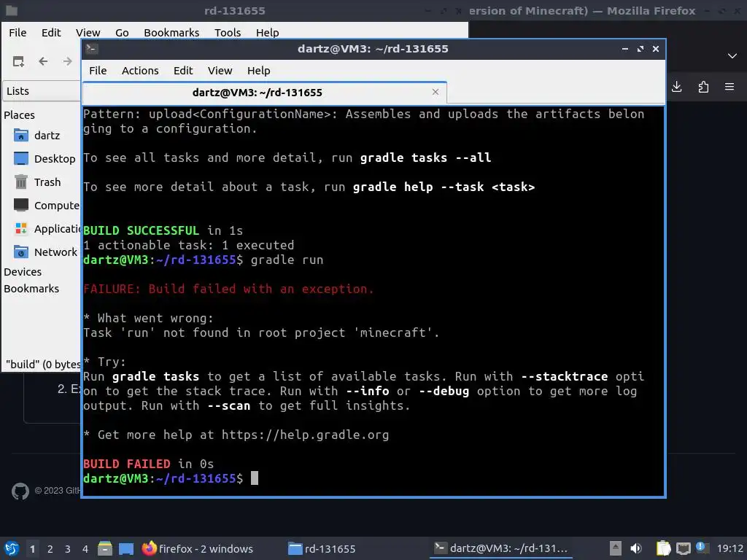Switch to workspace 2
This screenshot has width=747, height=560.
(50, 549)
